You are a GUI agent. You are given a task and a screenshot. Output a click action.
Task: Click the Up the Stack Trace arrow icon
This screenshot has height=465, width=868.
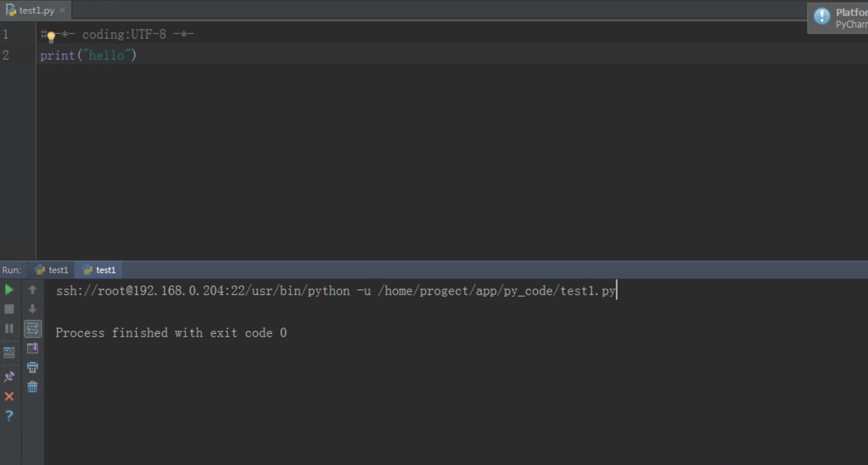click(x=32, y=290)
